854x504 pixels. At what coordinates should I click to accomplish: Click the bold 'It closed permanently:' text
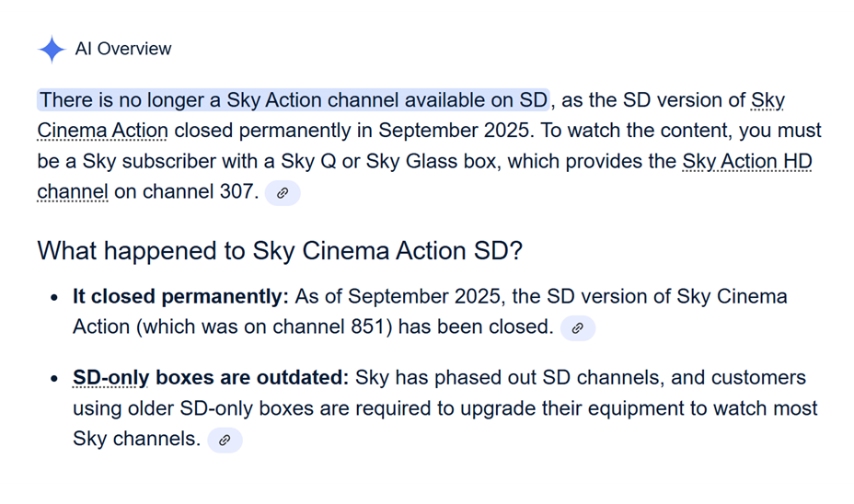point(180,297)
